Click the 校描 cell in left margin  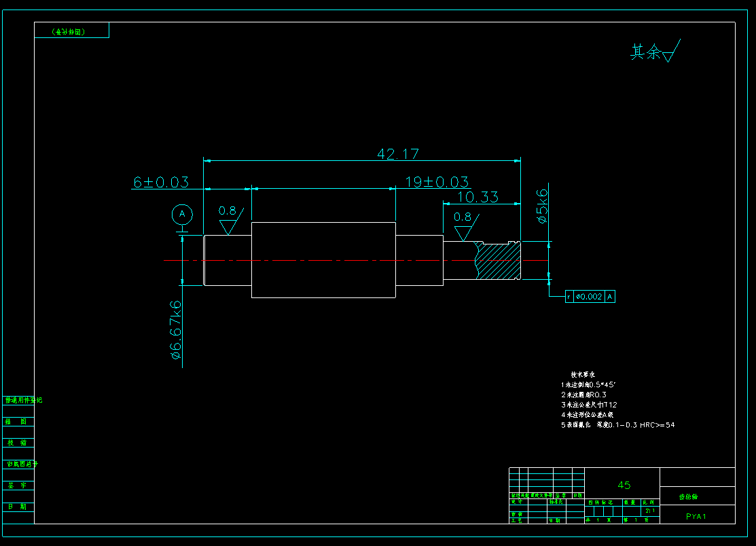(x=17, y=442)
